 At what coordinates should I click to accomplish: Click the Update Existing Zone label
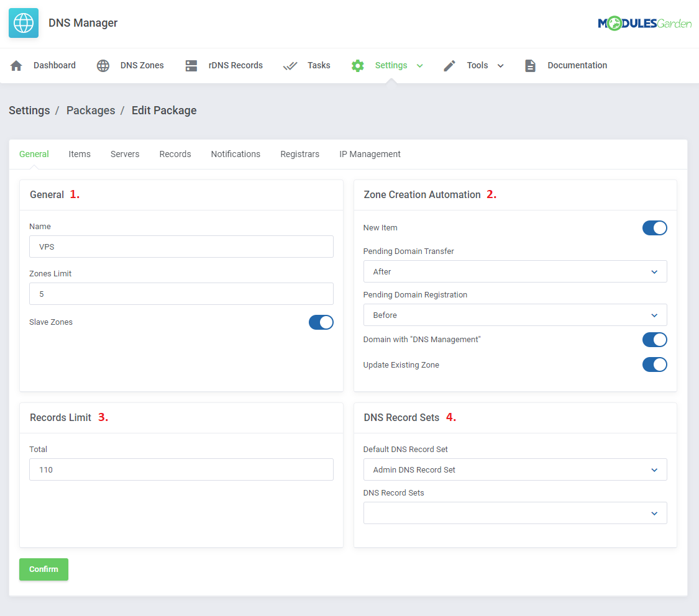coord(401,365)
